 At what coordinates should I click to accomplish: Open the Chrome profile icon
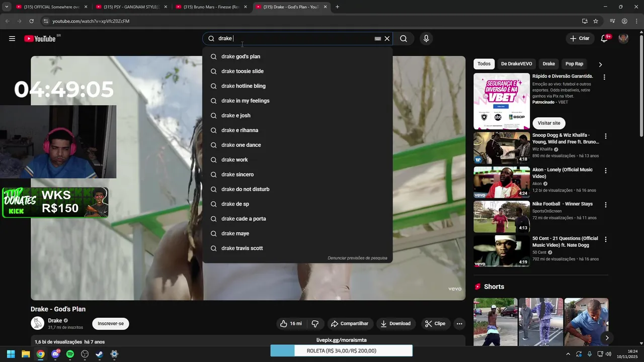624,21
